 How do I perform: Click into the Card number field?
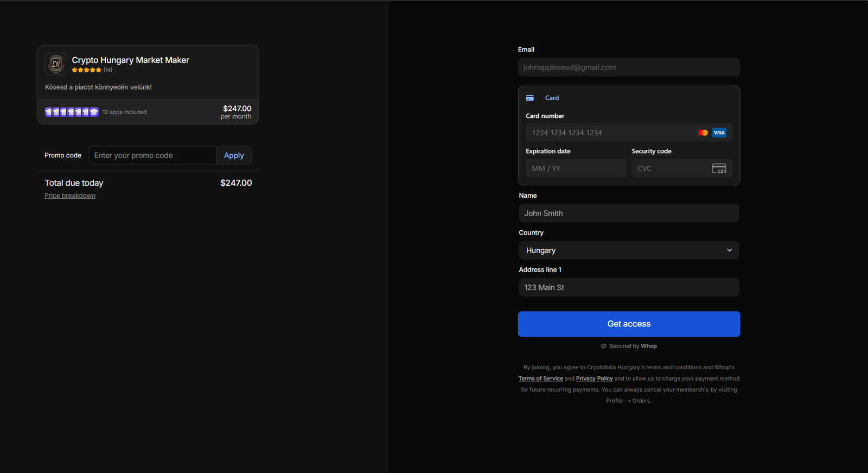[610, 133]
